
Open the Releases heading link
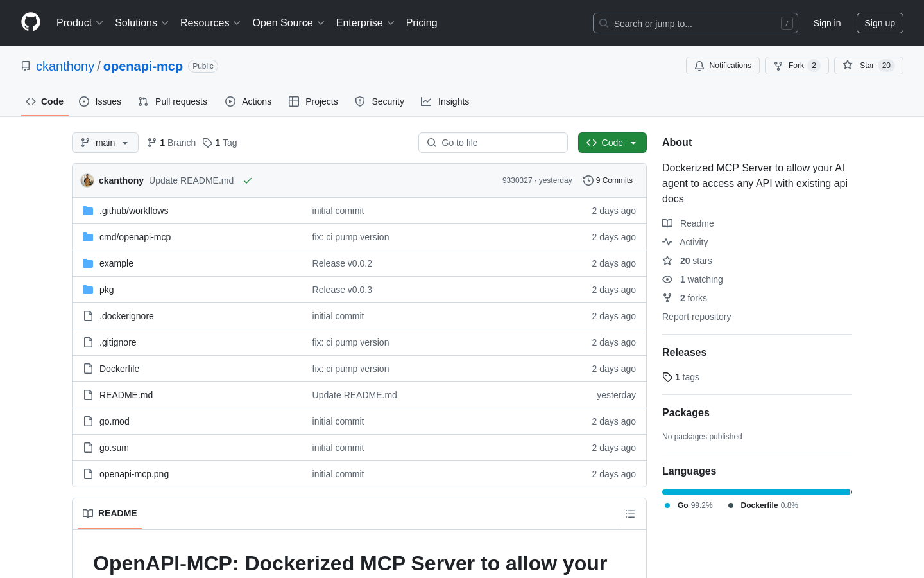pyautogui.click(x=684, y=352)
